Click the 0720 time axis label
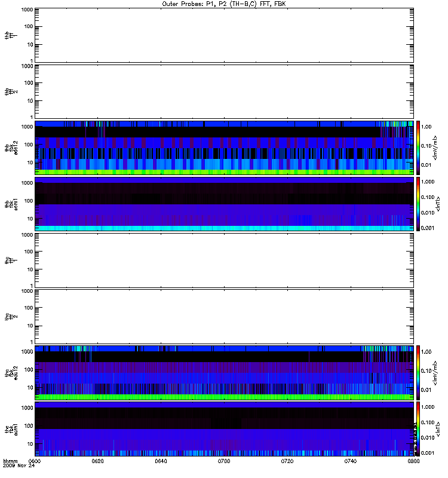 [287, 461]
